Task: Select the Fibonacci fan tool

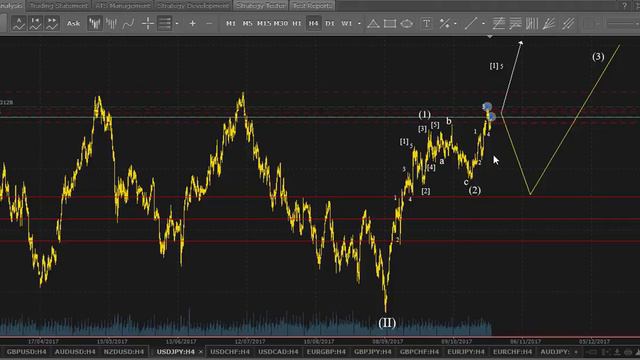Action: [x=549, y=24]
